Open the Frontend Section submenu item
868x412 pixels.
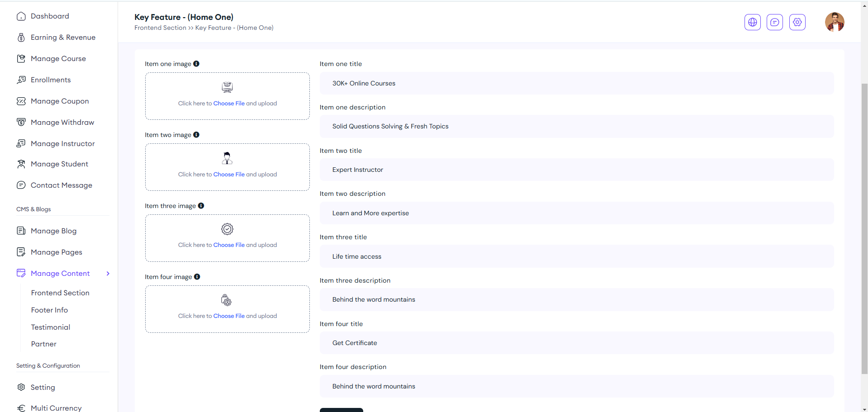coord(60,293)
